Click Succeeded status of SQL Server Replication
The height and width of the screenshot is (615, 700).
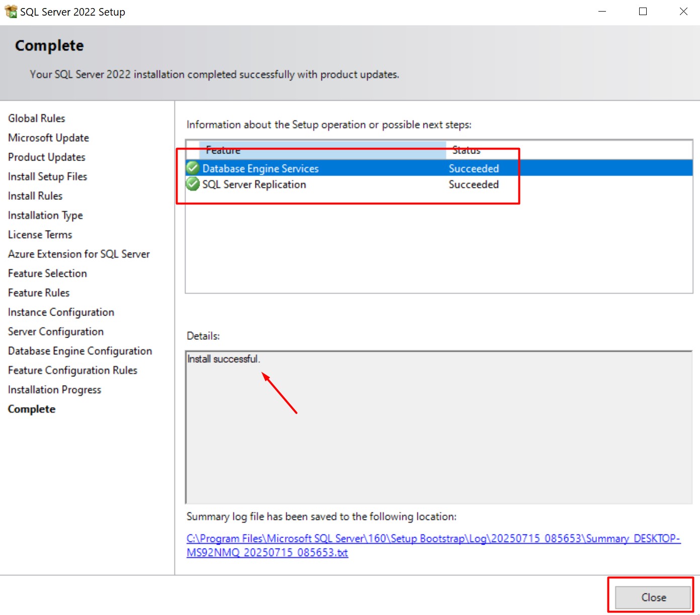(474, 184)
